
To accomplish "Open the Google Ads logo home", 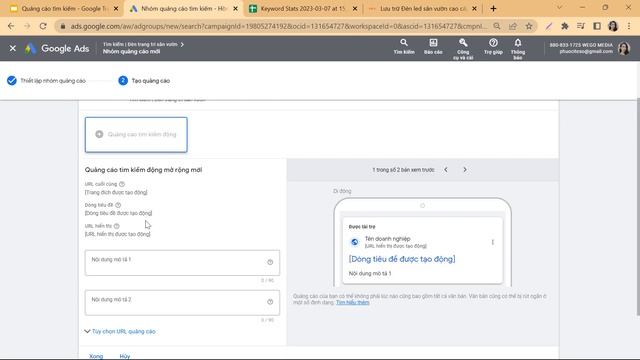I will [x=57, y=48].
